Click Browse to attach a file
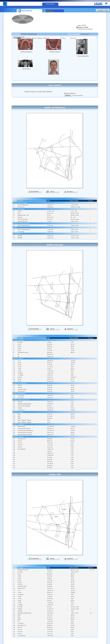The width and height of the screenshot is (110, 644). tap(68, 95)
